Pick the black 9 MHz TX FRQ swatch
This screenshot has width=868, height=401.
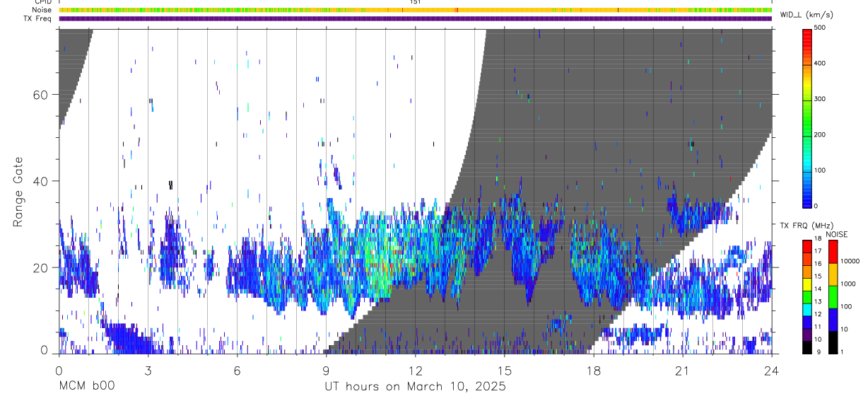click(807, 347)
